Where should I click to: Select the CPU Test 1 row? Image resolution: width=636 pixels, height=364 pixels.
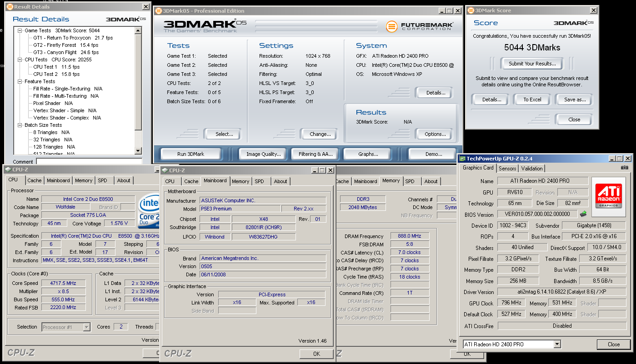coord(56,67)
